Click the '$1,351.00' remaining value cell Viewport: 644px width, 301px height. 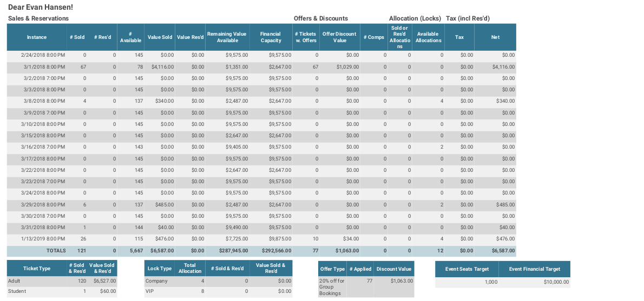coord(236,66)
